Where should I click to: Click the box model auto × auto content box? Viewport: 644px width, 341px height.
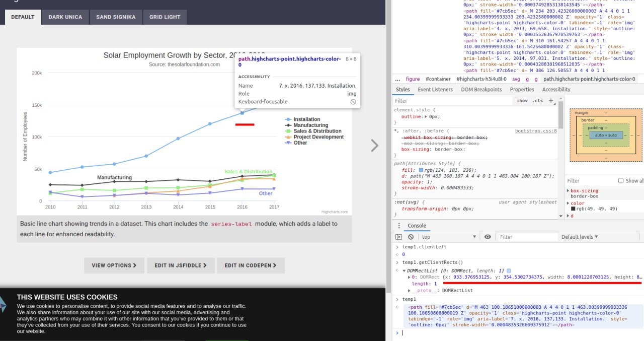pyautogui.click(x=606, y=135)
